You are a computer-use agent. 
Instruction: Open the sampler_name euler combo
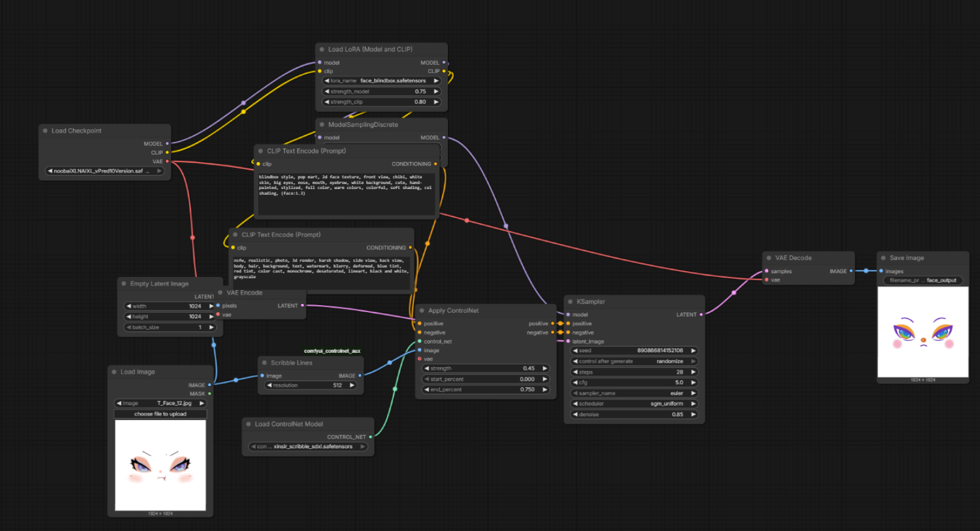click(634, 394)
